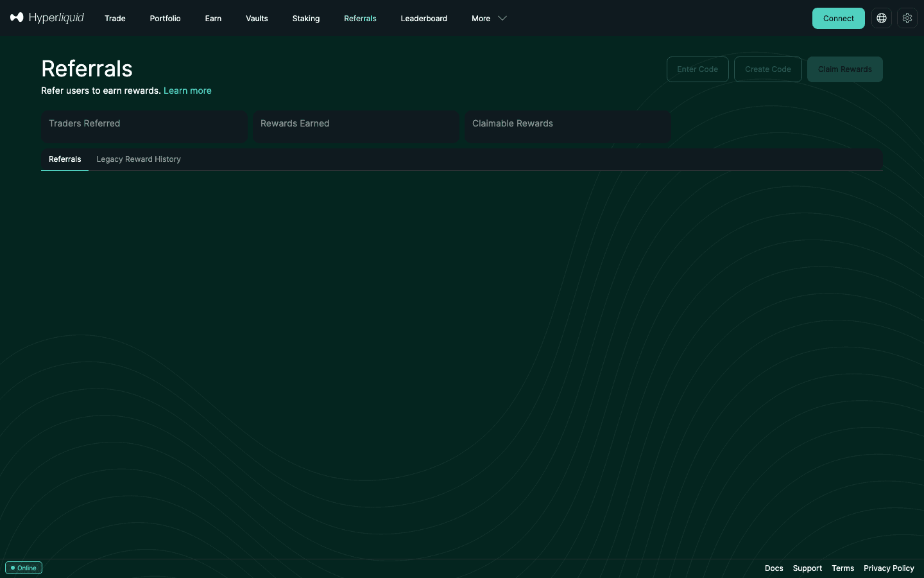Click the Connect wallet button
Viewport: 924px width, 578px height.
[839, 18]
